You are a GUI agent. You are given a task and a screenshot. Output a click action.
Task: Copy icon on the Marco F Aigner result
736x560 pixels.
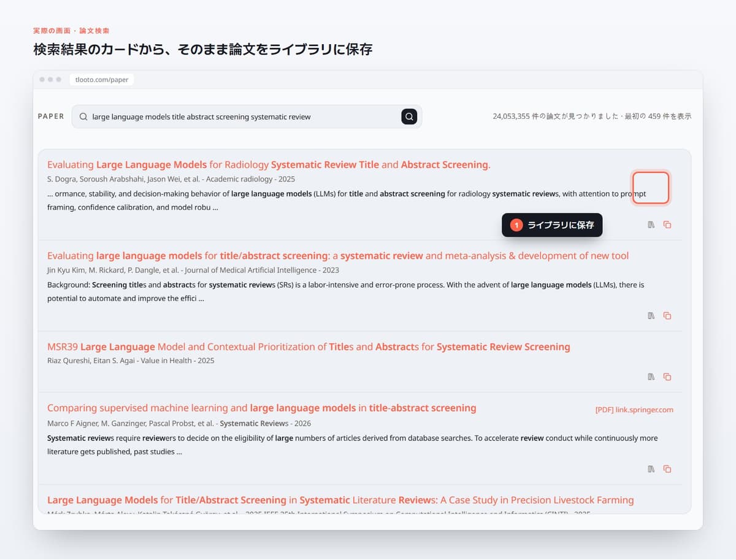point(667,469)
